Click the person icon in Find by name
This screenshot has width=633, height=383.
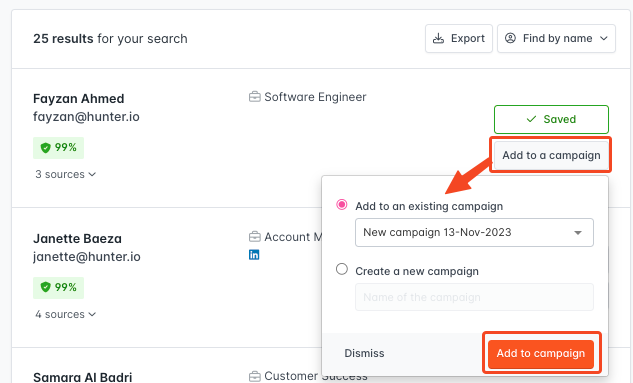pos(510,38)
